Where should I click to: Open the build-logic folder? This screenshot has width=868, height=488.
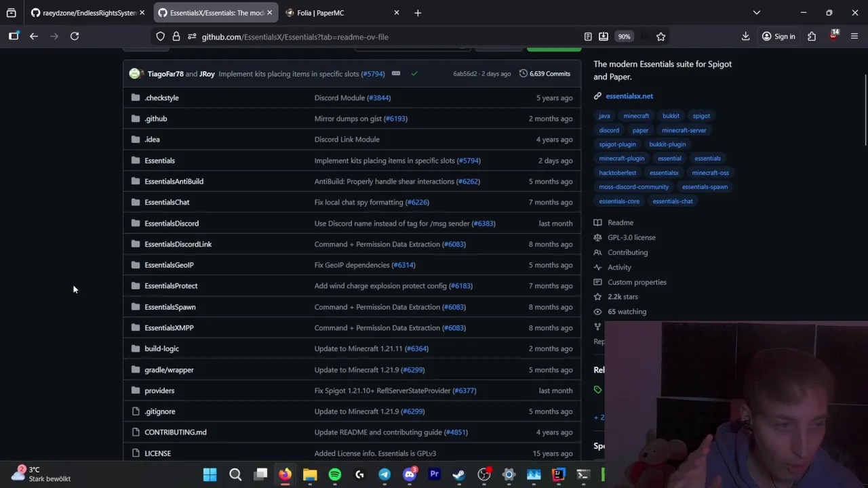tap(161, 348)
